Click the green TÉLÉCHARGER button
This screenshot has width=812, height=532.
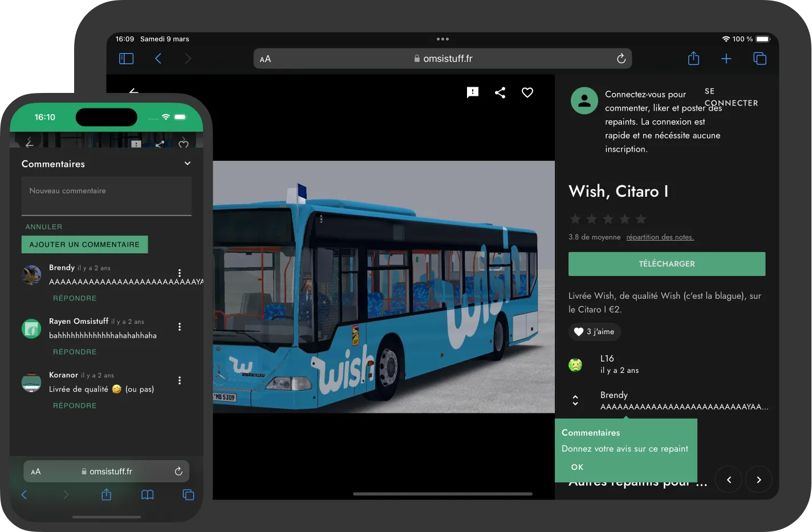(667, 264)
